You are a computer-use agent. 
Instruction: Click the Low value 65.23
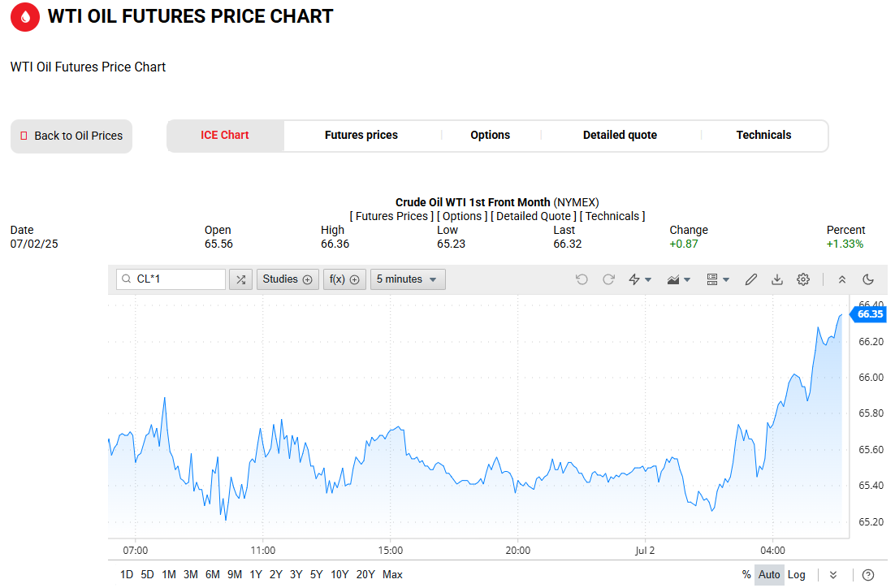(451, 244)
